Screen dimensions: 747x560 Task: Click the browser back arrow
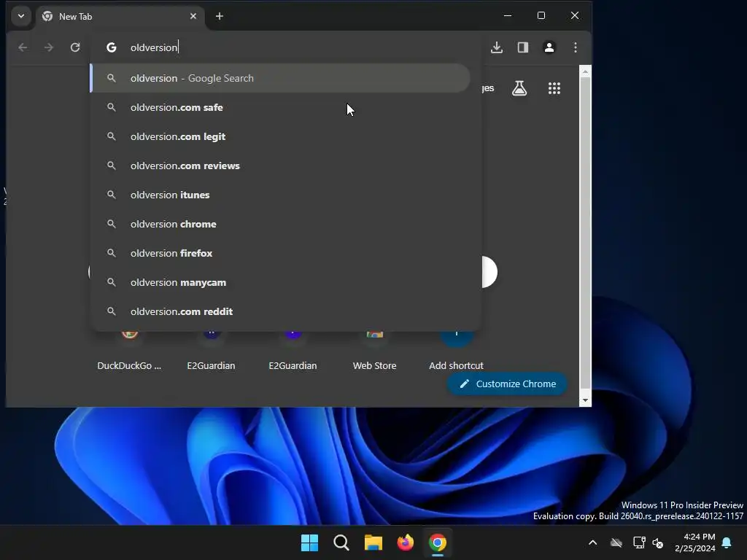pos(23,47)
